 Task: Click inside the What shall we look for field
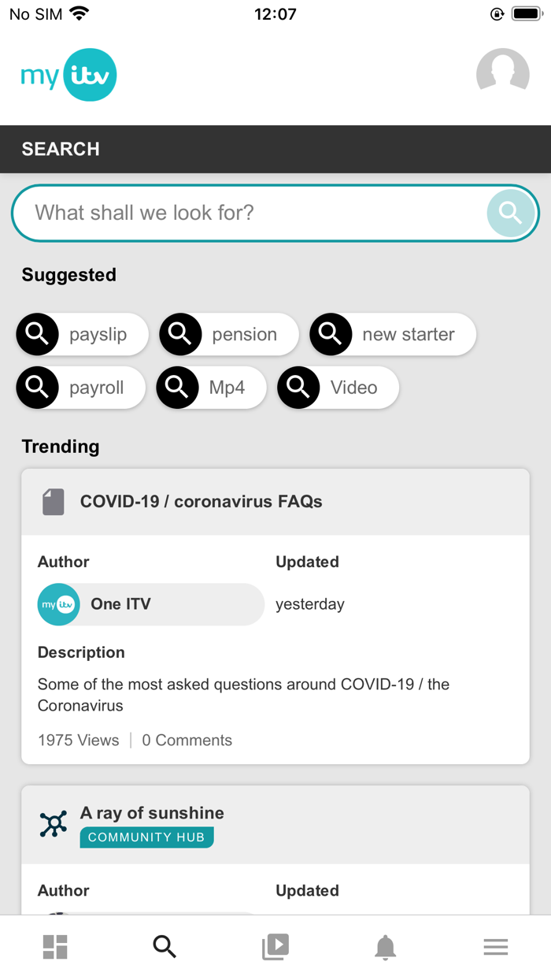[x=236, y=213]
